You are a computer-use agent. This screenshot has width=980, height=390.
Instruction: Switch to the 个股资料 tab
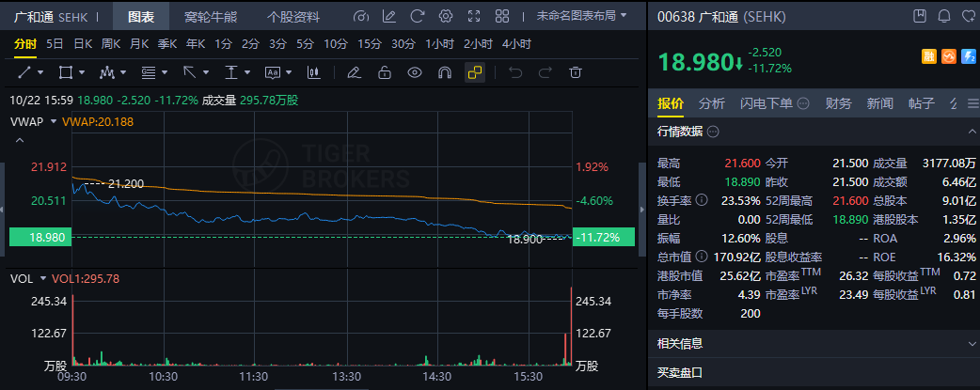click(x=293, y=17)
